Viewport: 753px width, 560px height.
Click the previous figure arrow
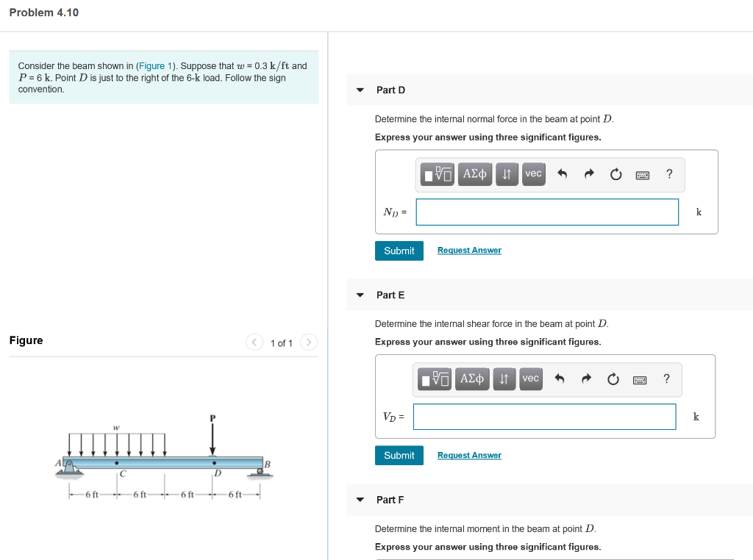tap(254, 342)
